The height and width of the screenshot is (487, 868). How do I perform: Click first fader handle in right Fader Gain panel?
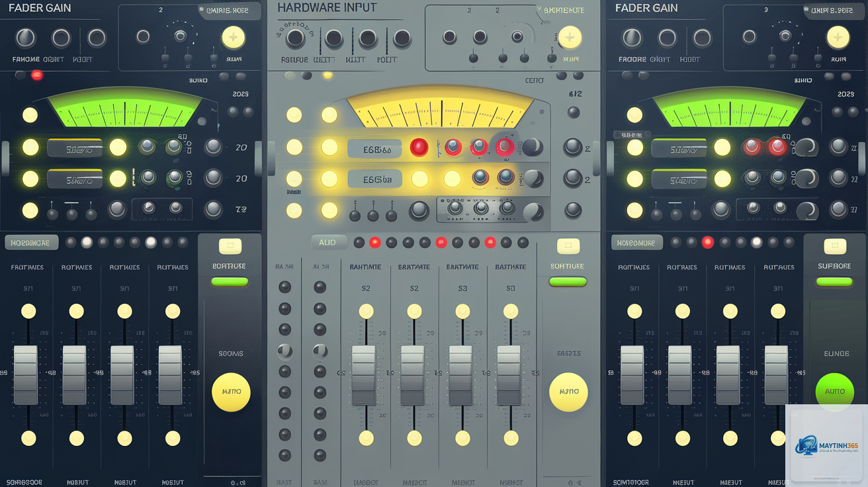[631, 375]
